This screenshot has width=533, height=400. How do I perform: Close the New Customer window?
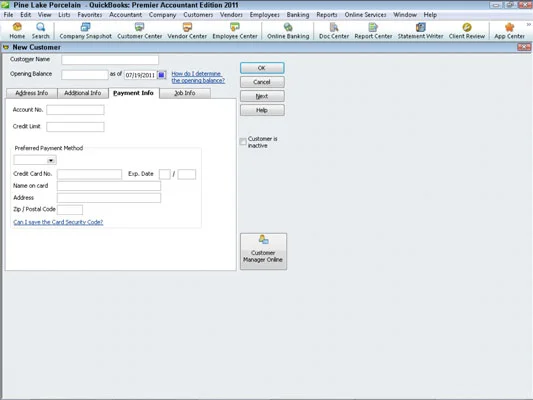tap(524, 47)
